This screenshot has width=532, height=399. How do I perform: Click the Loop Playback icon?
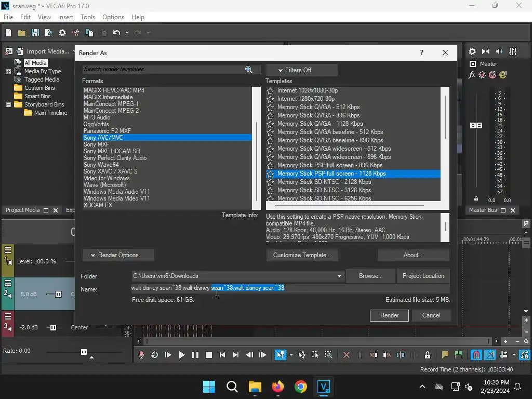point(155,355)
